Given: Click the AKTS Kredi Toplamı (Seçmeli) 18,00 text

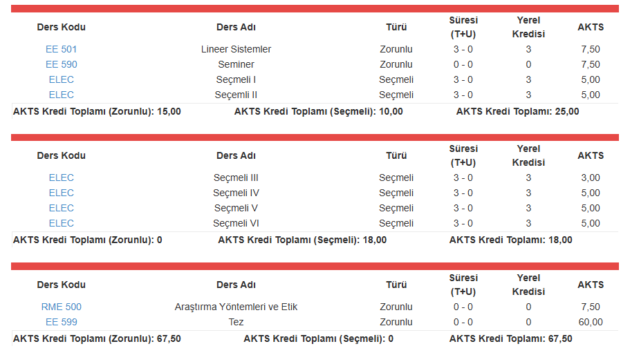Looking at the screenshot, I should [302, 240].
